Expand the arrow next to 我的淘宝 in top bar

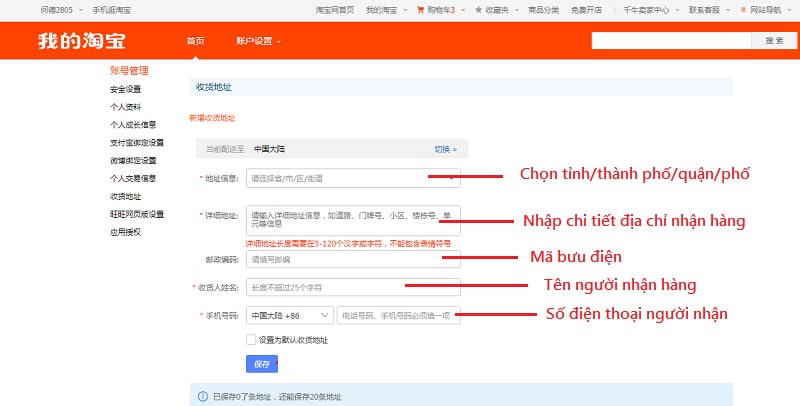point(405,10)
